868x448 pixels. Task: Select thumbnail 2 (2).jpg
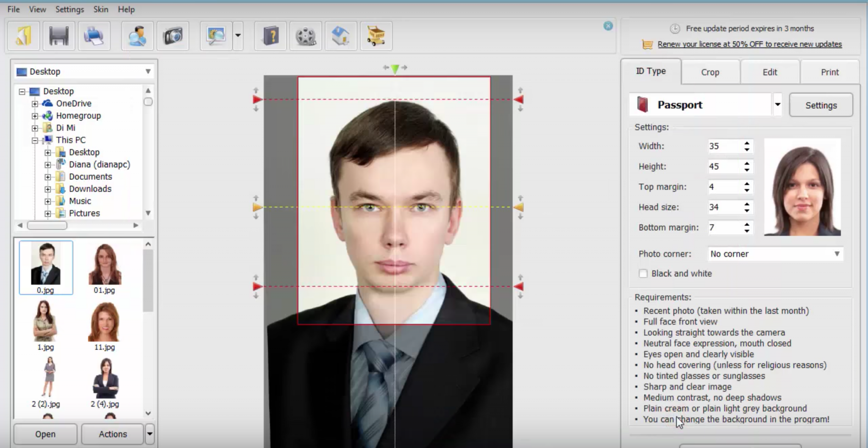tap(46, 382)
